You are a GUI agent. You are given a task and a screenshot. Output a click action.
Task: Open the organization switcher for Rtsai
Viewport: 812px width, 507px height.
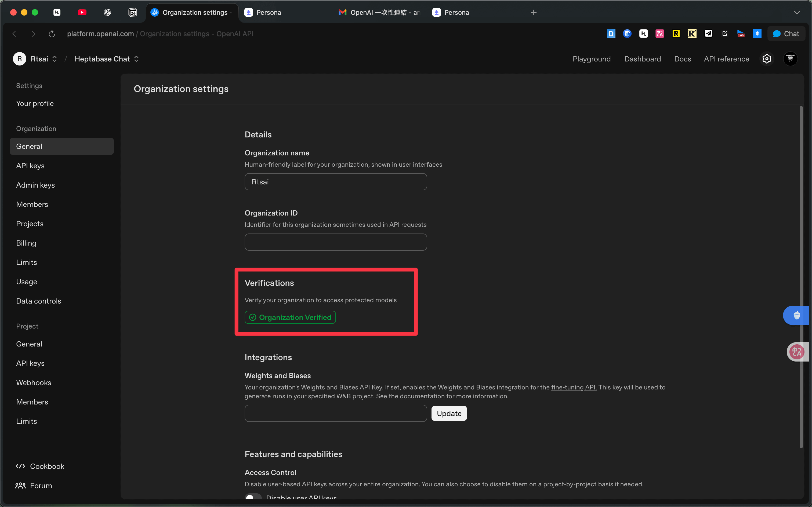[x=54, y=59]
